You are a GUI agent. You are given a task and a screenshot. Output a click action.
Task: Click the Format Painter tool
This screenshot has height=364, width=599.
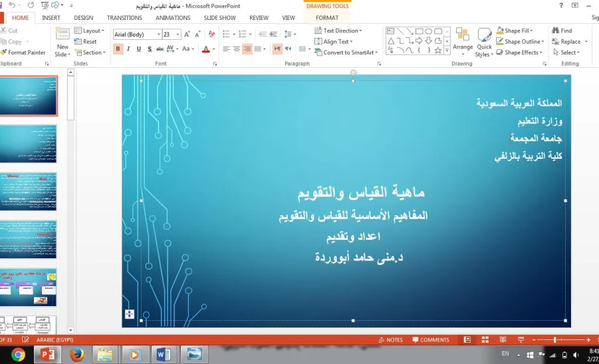23,52
